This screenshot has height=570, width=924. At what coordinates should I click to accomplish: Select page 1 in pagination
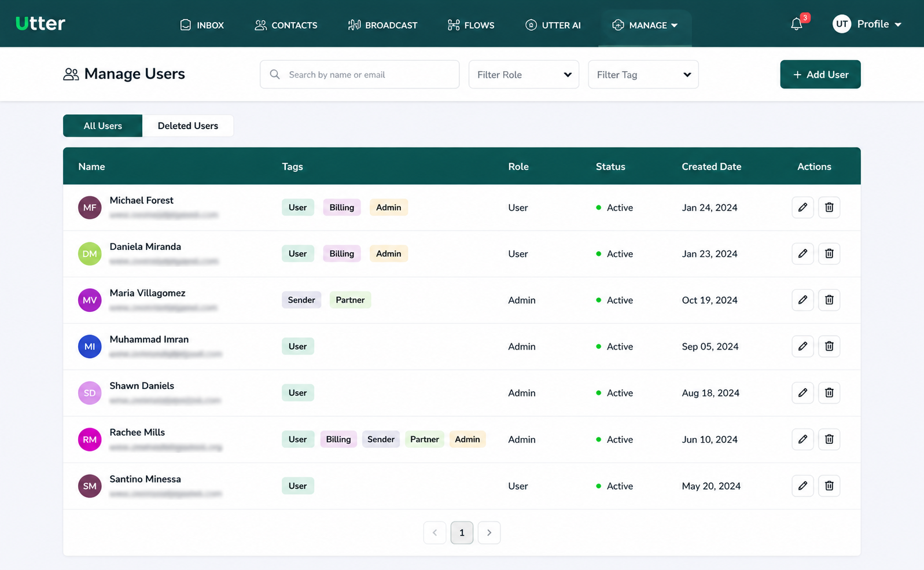462,532
